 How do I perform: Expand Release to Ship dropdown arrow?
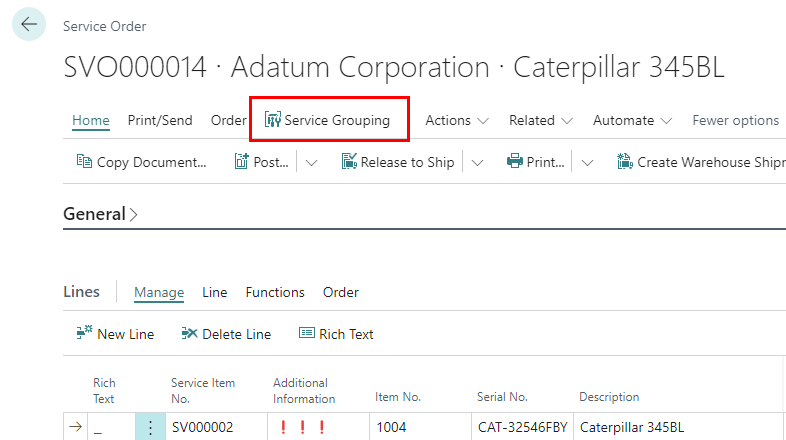point(477,162)
